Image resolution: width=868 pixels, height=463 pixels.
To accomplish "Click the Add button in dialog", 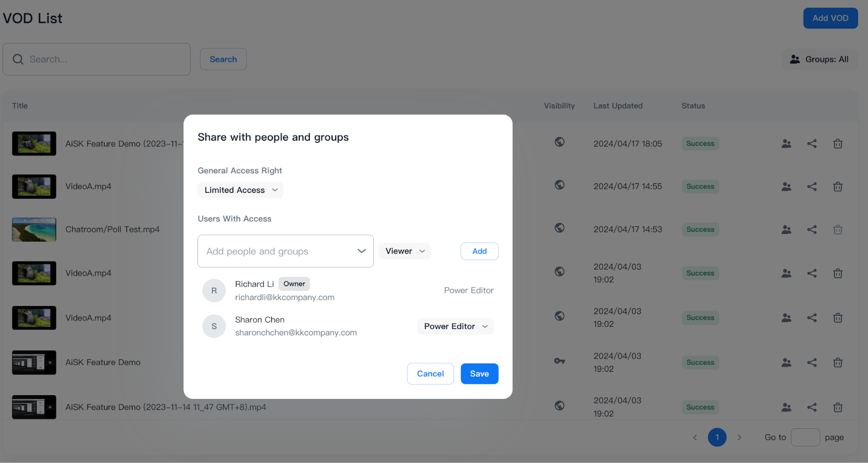I will click(x=479, y=251).
